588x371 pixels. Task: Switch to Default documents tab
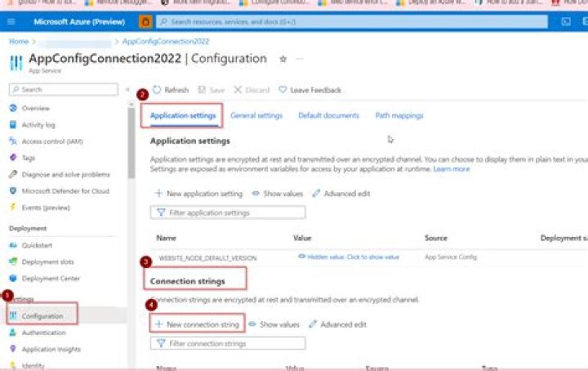coord(328,115)
